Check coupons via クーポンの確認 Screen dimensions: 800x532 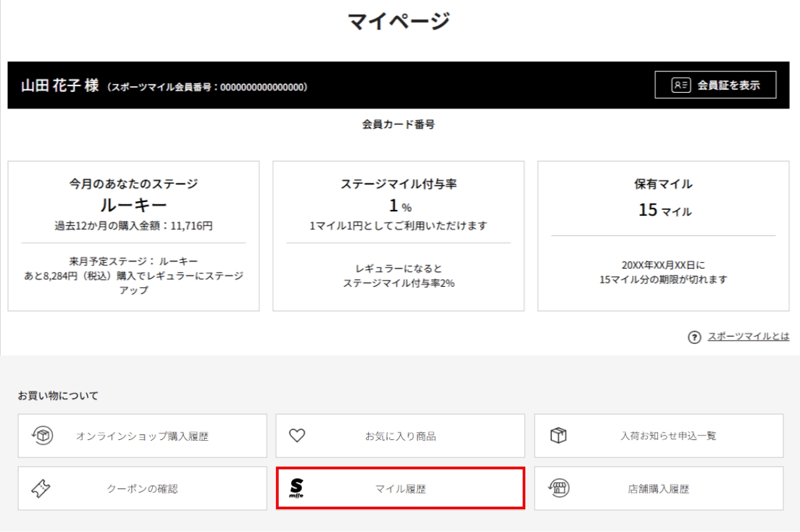pyautogui.click(x=142, y=489)
